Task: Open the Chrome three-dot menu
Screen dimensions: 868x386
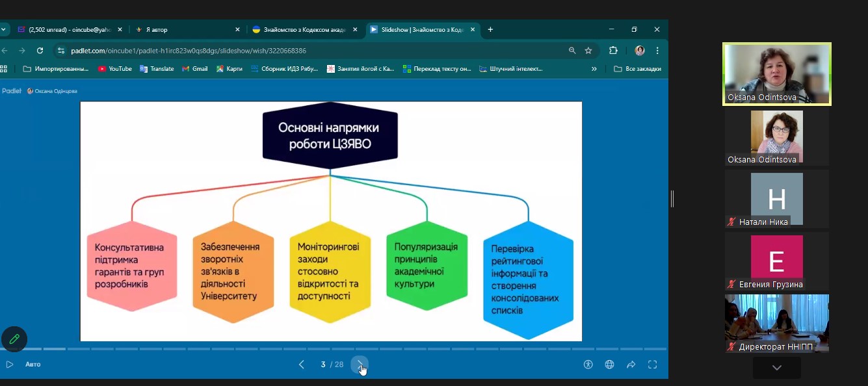Action: click(x=657, y=51)
